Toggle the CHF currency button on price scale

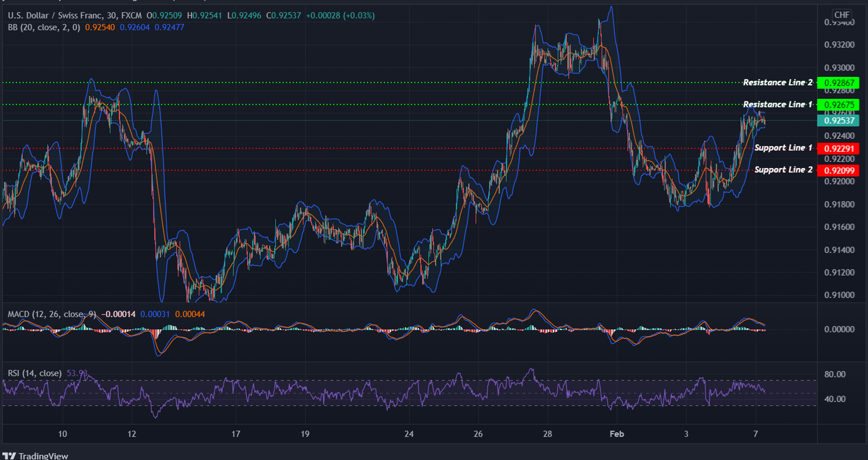click(x=841, y=15)
